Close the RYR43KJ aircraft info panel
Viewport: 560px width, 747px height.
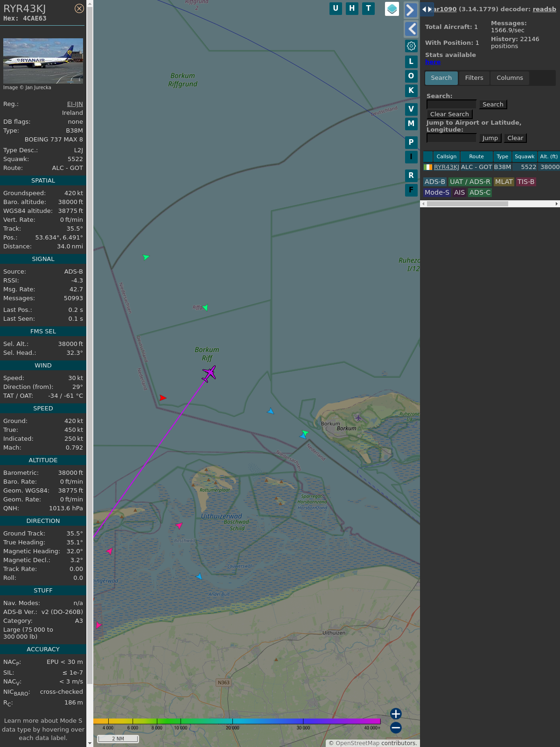(79, 8)
